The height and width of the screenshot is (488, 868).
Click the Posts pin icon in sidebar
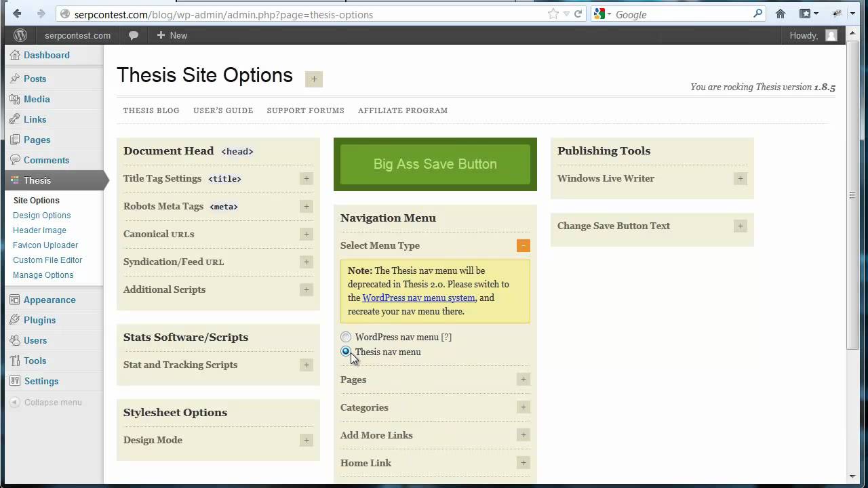click(x=15, y=79)
